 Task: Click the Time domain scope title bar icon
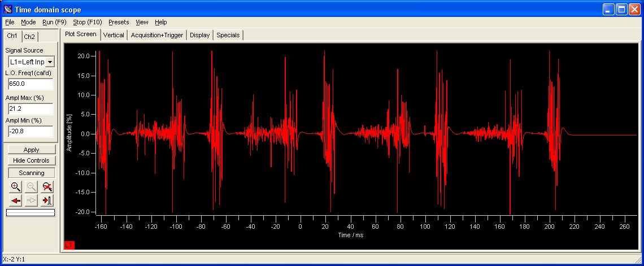pyautogui.click(x=8, y=10)
